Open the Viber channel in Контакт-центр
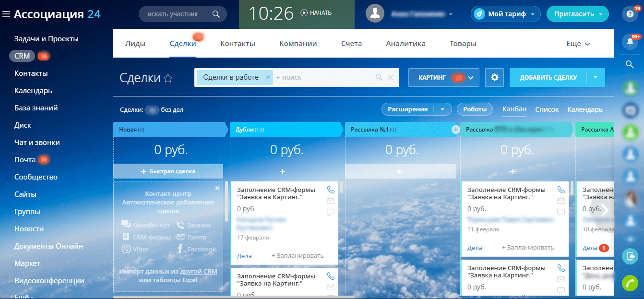Viewport: 644px width, 299px height. 135,249
